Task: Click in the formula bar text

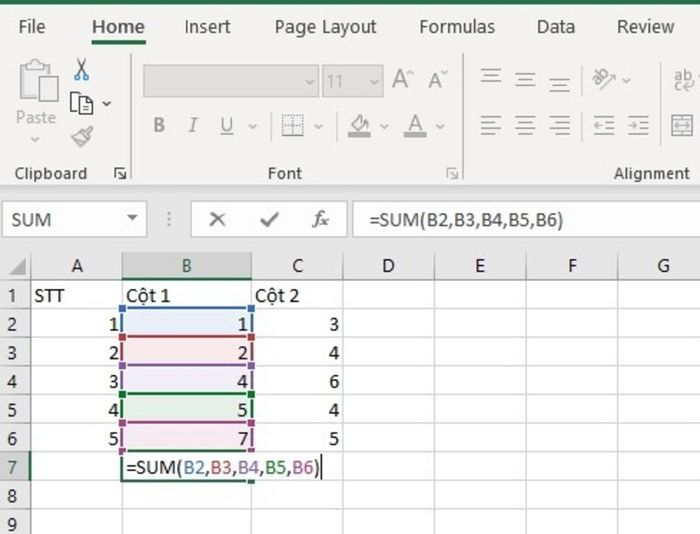Action: pyautogui.click(x=466, y=220)
